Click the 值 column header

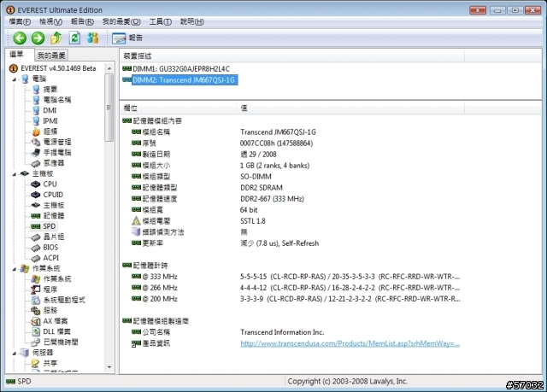tap(350, 108)
